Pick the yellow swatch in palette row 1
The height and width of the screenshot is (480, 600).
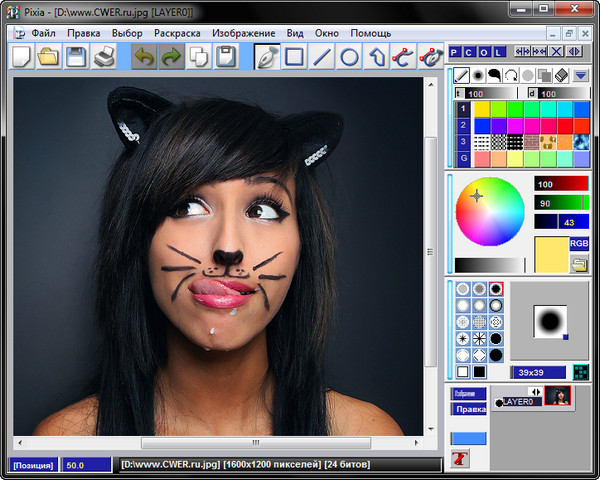click(x=481, y=108)
